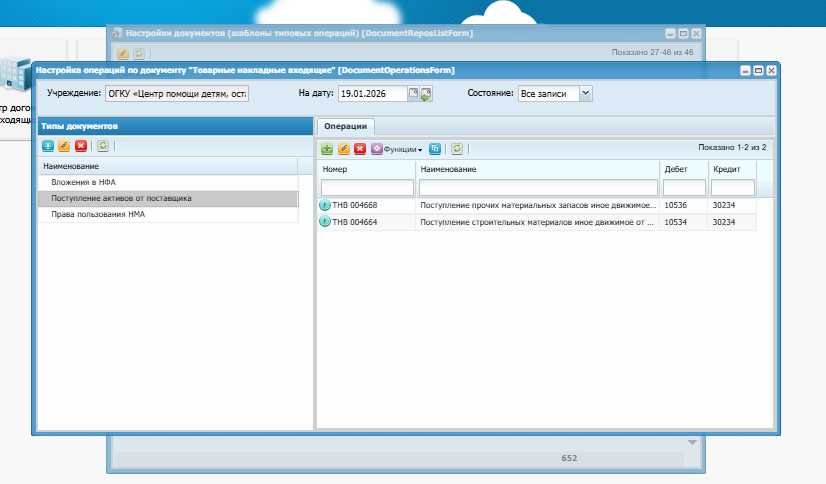Close the background Настройки документов window
The image size is (826, 484).
(696, 34)
